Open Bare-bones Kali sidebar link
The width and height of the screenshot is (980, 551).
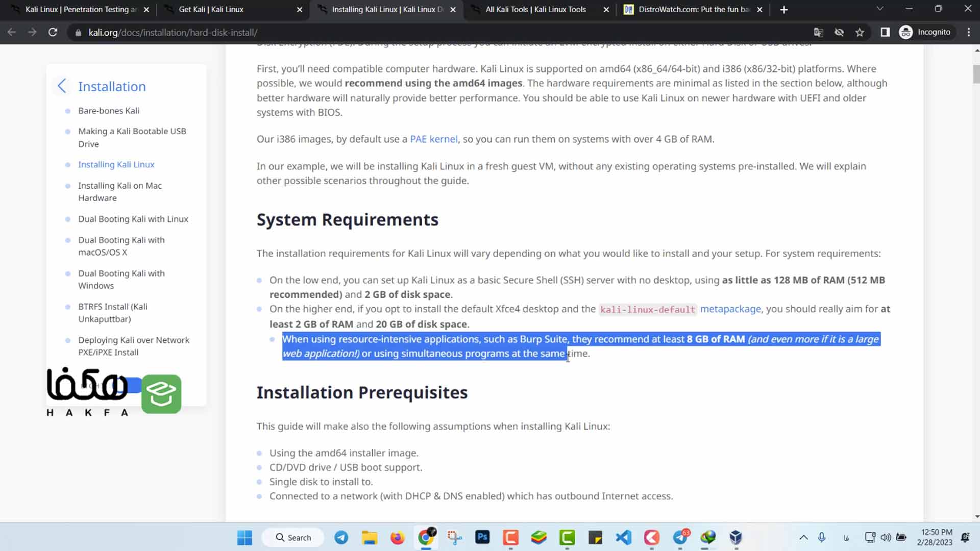pyautogui.click(x=109, y=111)
